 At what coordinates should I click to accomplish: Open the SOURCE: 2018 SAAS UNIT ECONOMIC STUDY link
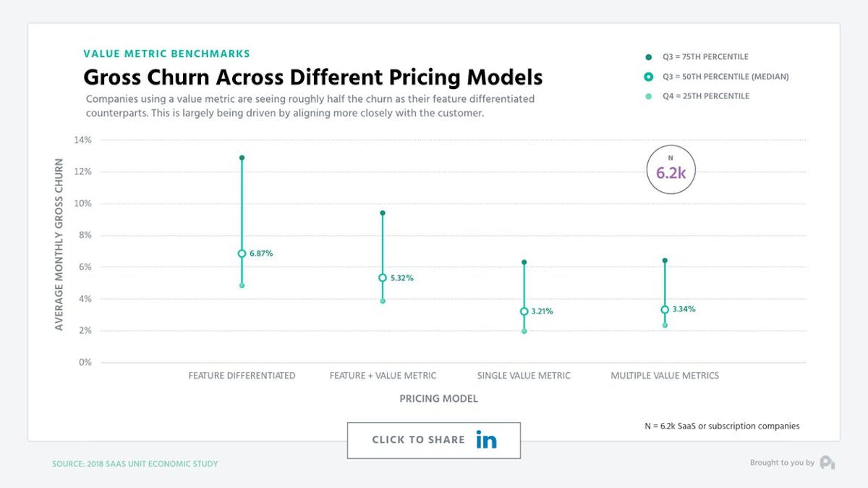coord(135,463)
